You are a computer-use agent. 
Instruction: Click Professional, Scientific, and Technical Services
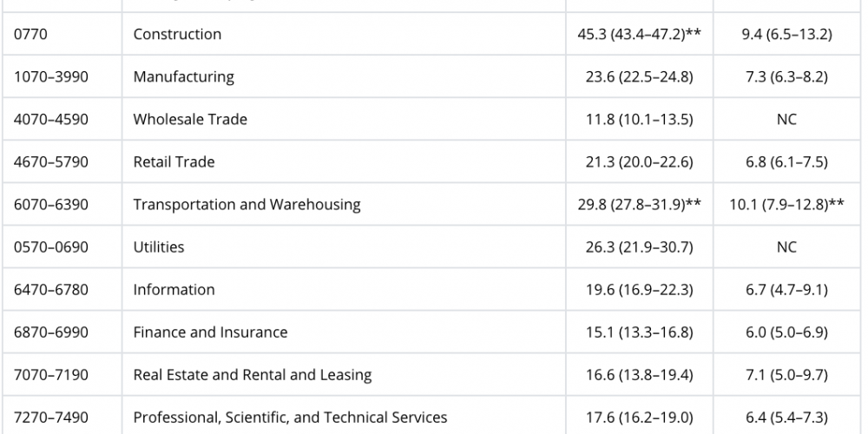point(290,418)
